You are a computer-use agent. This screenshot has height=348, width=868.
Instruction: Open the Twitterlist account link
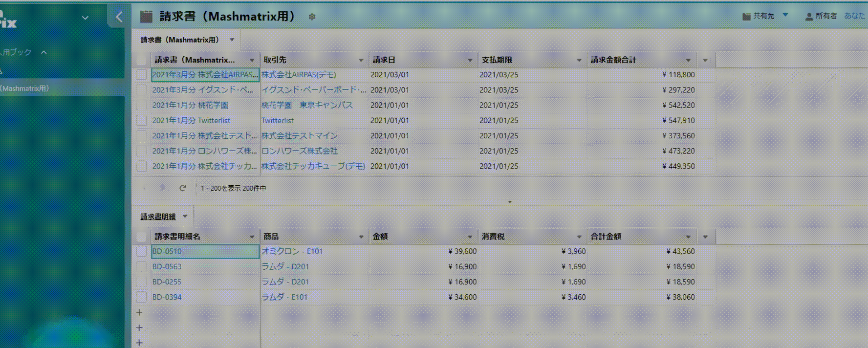tap(278, 120)
